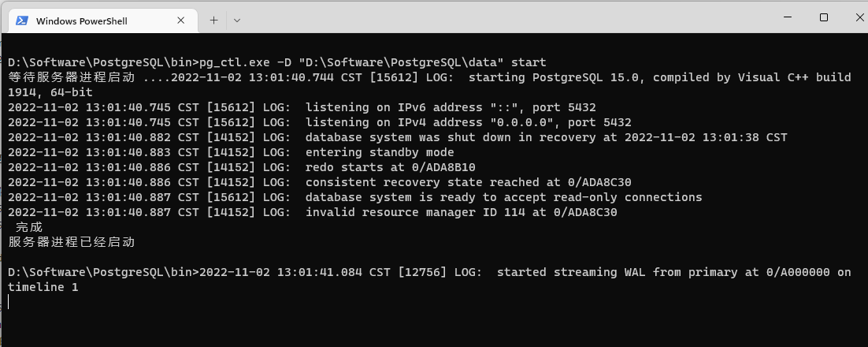This screenshot has height=347, width=868.
Task: Close the Windows PowerShell tab
Action: pyautogui.click(x=180, y=20)
